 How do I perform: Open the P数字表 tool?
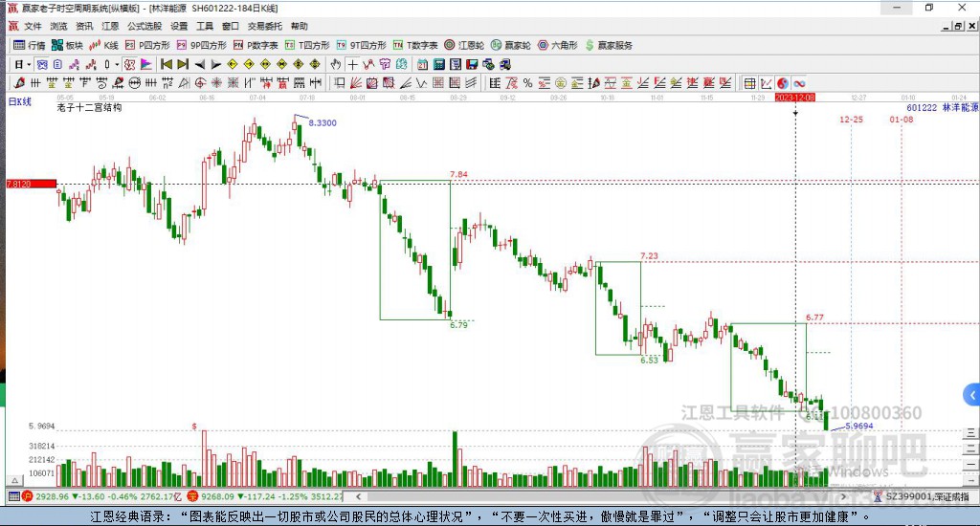[256, 45]
